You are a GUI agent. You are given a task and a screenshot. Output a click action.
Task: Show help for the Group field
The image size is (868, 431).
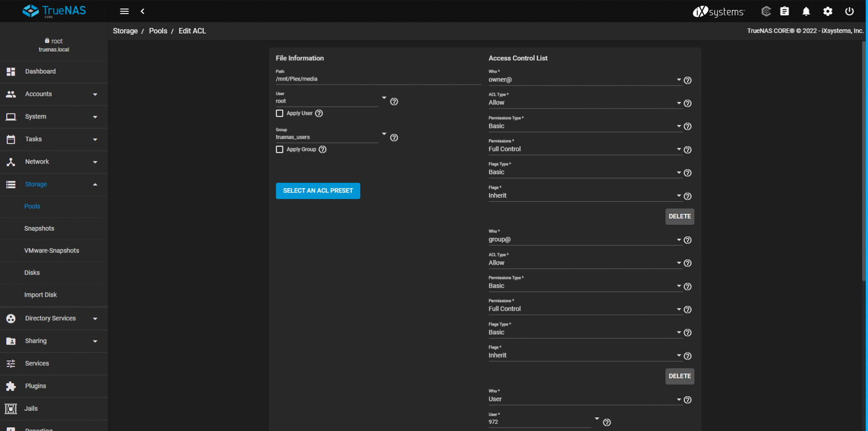tap(394, 138)
